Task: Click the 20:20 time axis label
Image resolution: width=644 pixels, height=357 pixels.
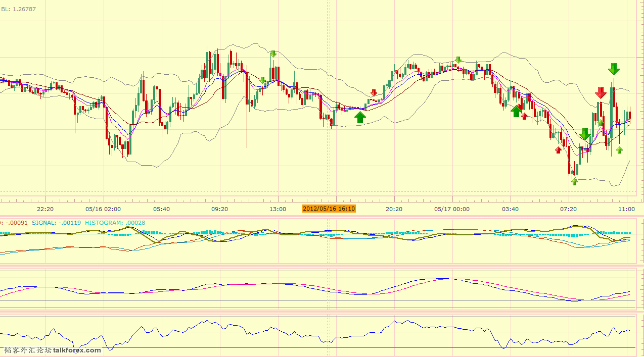Action: coord(394,209)
